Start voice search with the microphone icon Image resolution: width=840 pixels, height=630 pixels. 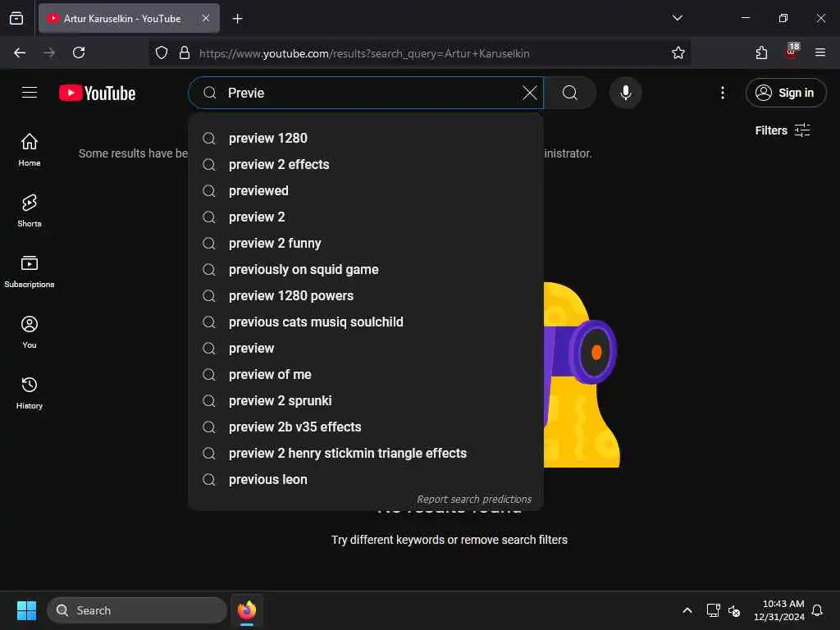[x=625, y=93]
